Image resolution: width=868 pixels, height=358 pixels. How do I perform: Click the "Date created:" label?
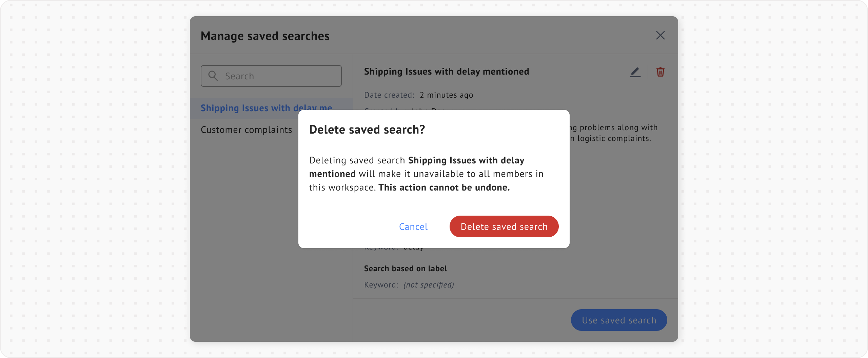coord(389,95)
